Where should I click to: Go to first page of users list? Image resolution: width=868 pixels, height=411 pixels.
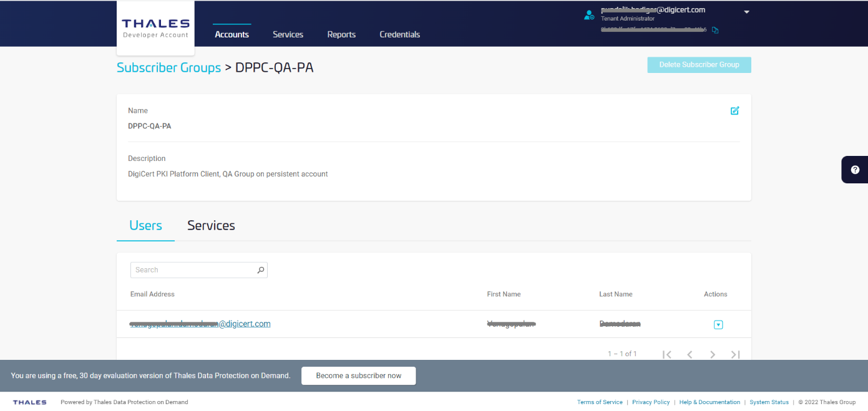666,354
